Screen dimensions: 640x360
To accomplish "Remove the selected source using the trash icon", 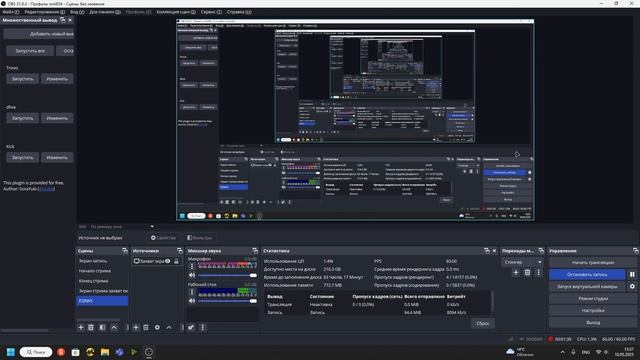I will click(x=146, y=327).
